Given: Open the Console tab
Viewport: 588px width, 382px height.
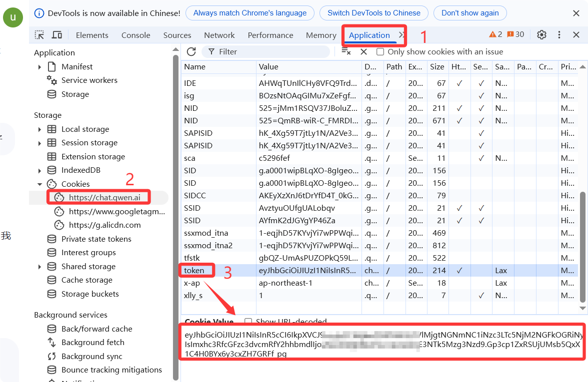Looking at the screenshot, I should coord(135,35).
